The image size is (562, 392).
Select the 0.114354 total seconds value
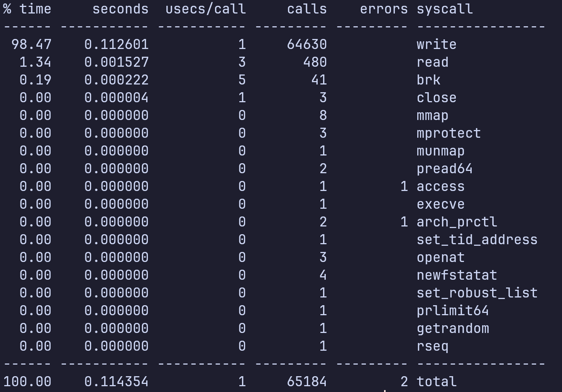coord(117,382)
